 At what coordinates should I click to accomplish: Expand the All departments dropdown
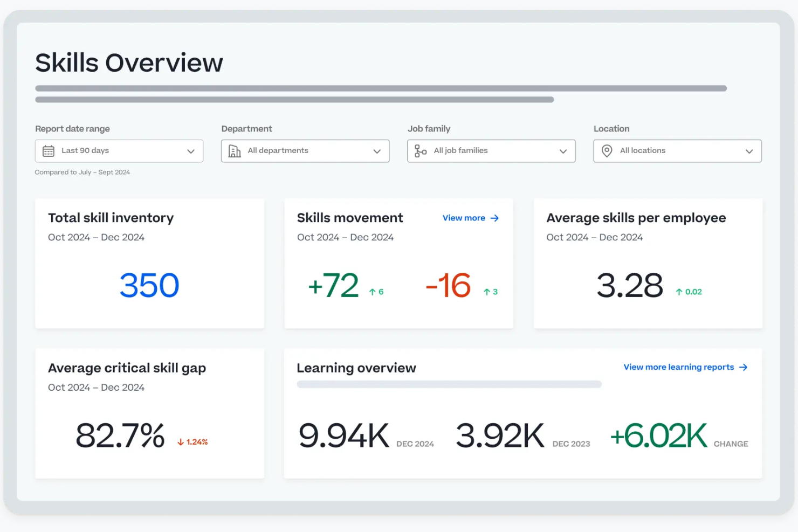[305, 151]
